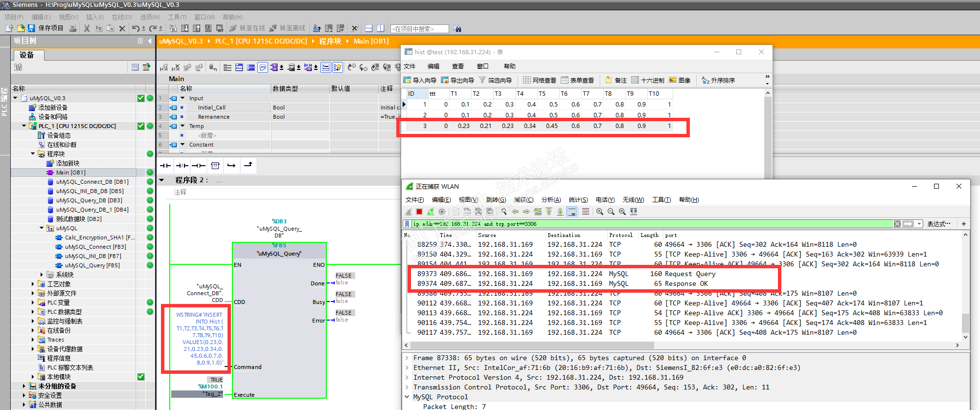The image size is (980, 410).
Task: Toggle favorites display in editor toolbar
Action: [338, 67]
